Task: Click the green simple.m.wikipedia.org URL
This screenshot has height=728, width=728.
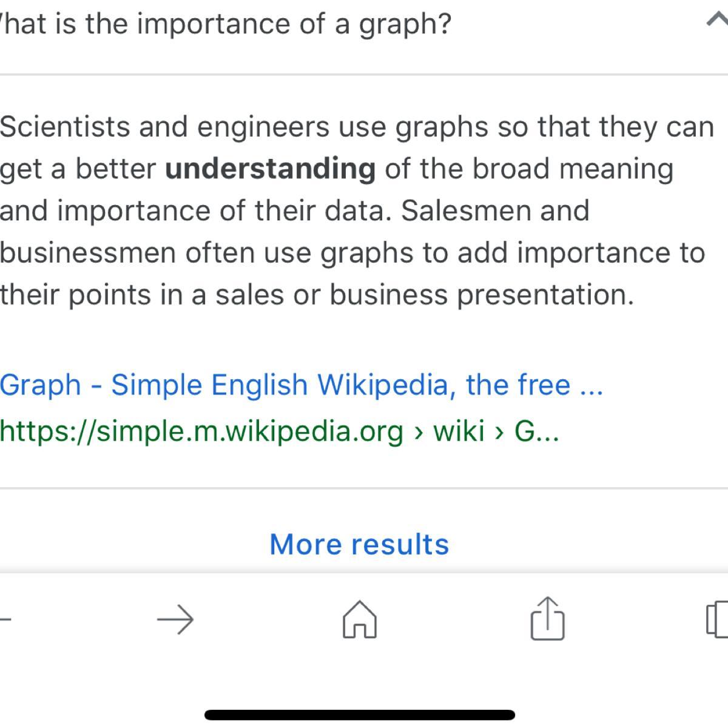Action: point(201,431)
